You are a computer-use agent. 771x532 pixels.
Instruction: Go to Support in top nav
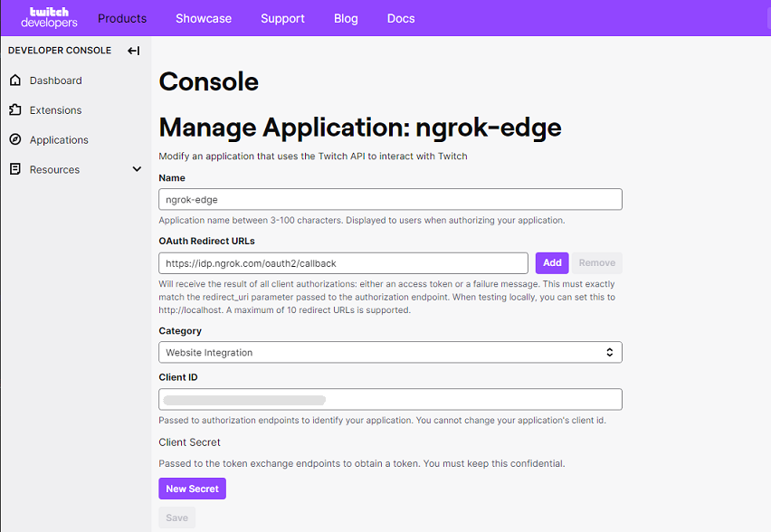pyautogui.click(x=282, y=18)
